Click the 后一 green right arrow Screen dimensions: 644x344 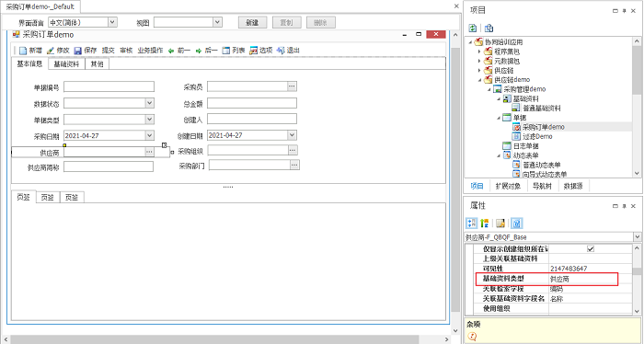(199, 51)
